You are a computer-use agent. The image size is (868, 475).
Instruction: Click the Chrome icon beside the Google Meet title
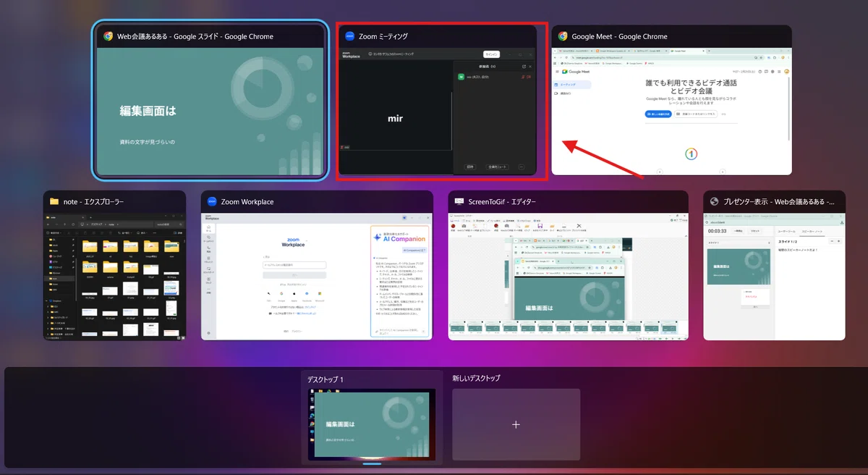coord(562,36)
